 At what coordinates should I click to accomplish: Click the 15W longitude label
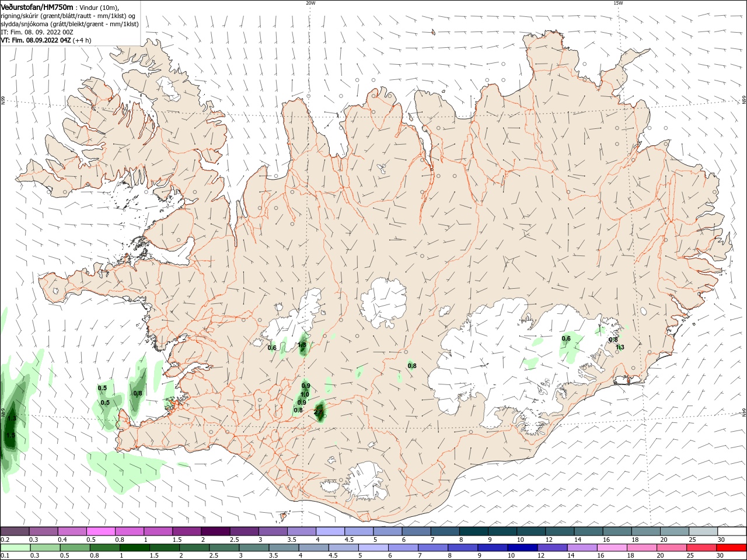pos(618,3)
